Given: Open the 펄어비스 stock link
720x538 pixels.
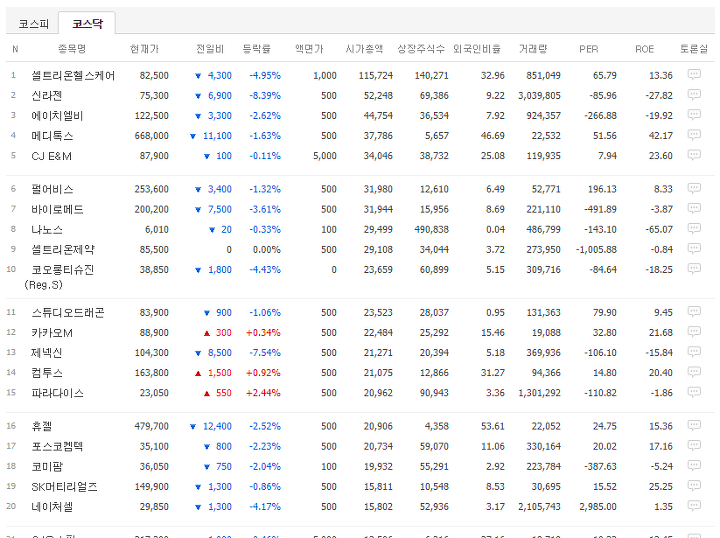Looking at the screenshot, I should 52,189.
